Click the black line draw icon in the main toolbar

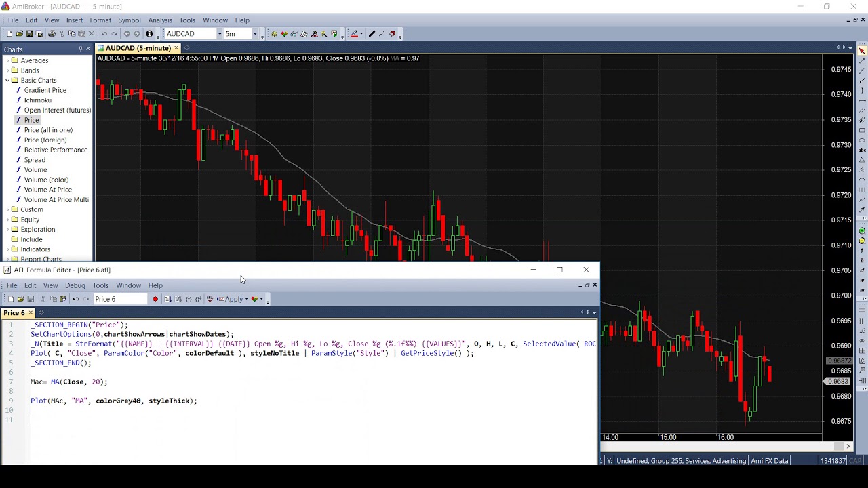click(372, 34)
